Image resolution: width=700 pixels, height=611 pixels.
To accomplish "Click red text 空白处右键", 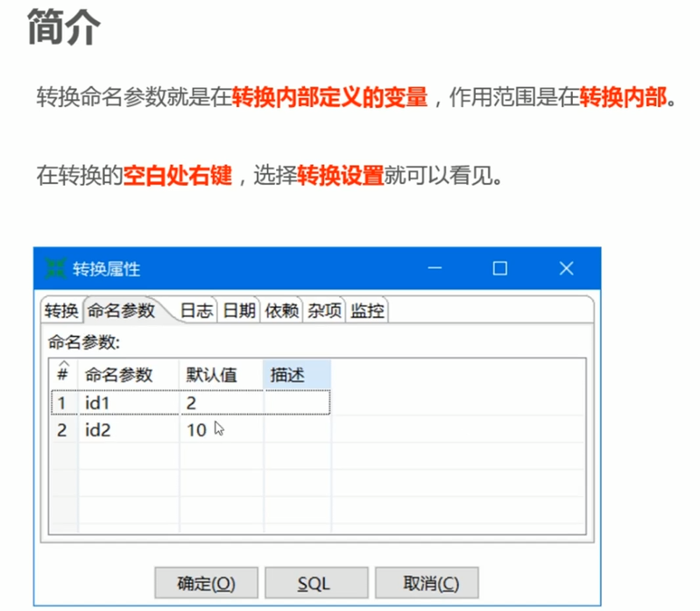I will (x=177, y=175).
